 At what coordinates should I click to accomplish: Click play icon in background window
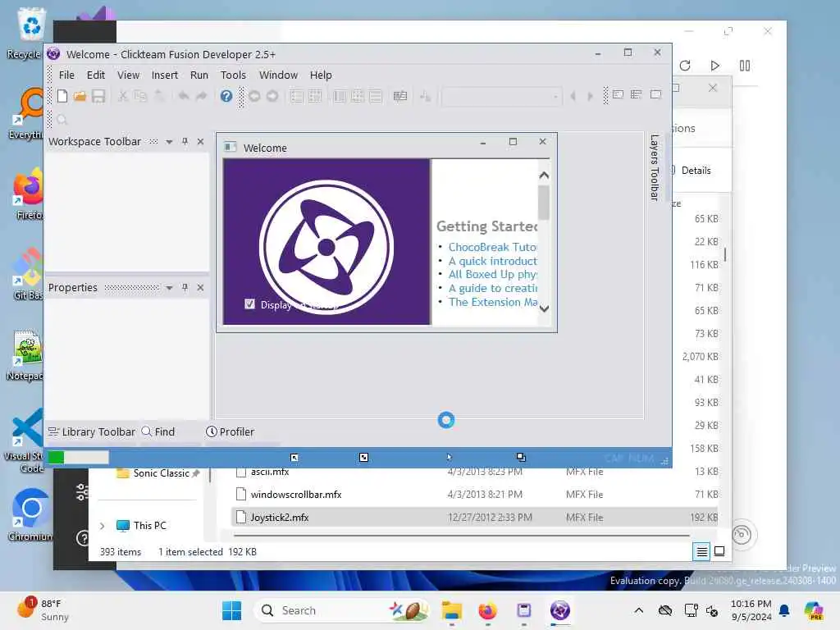tap(714, 66)
